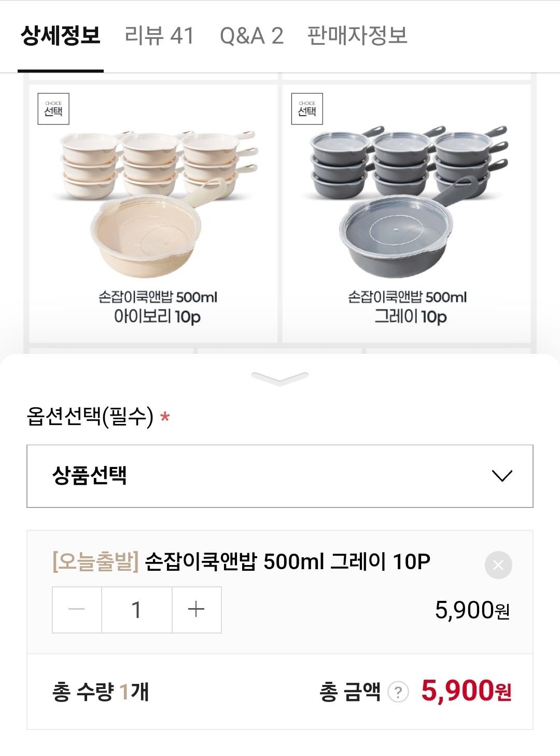Screen dimensions: 560x756
Task: Open the Q&A 2 tab
Action: (251, 36)
